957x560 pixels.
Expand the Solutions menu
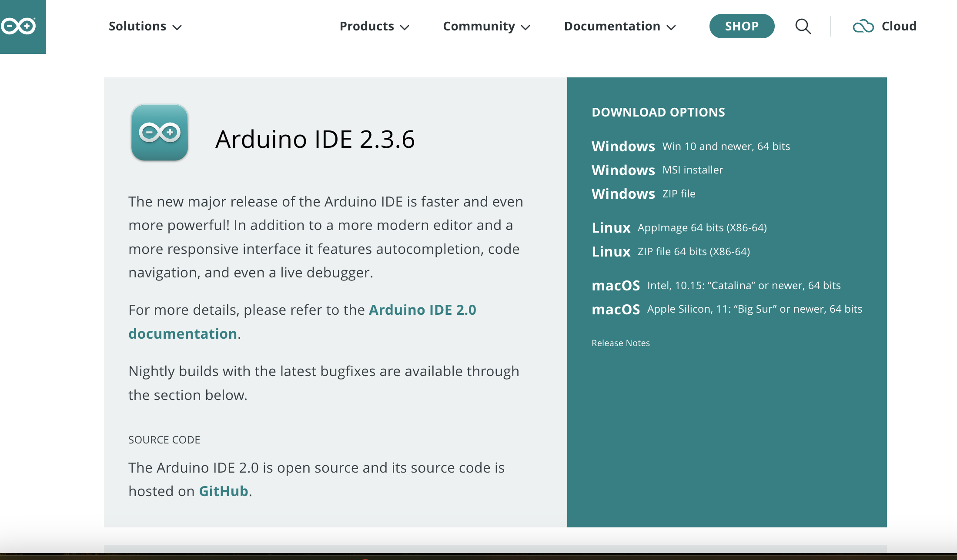point(145,27)
